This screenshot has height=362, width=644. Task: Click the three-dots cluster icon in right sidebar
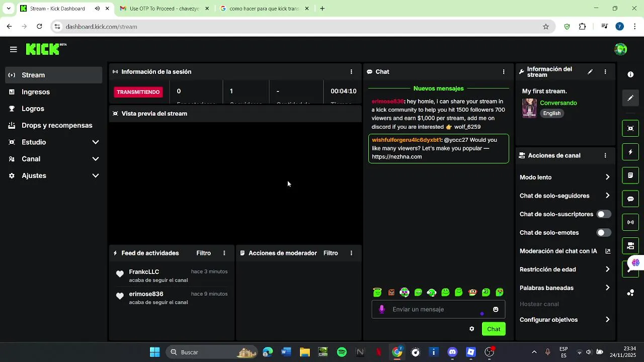click(x=630, y=293)
